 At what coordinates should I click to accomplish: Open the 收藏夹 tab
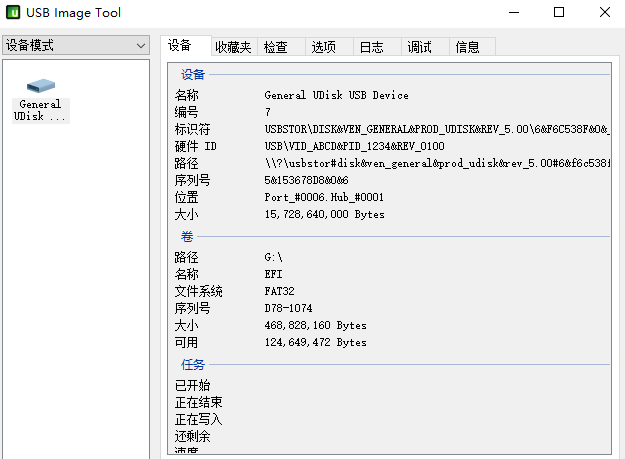click(x=233, y=47)
